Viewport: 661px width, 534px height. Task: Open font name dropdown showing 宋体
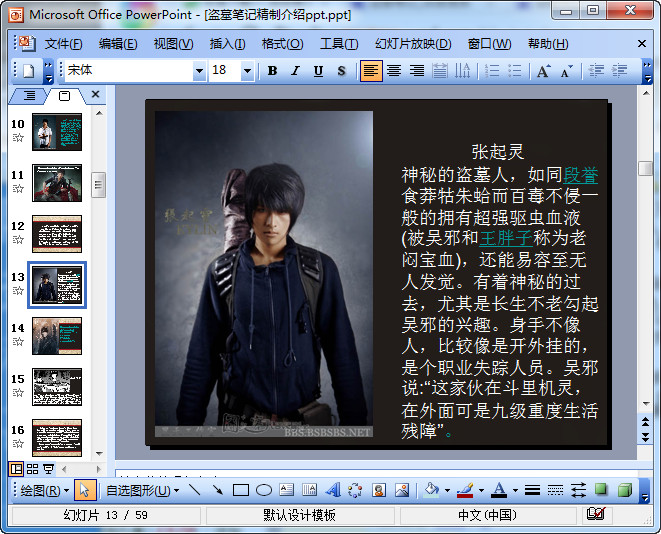(x=199, y=71)
